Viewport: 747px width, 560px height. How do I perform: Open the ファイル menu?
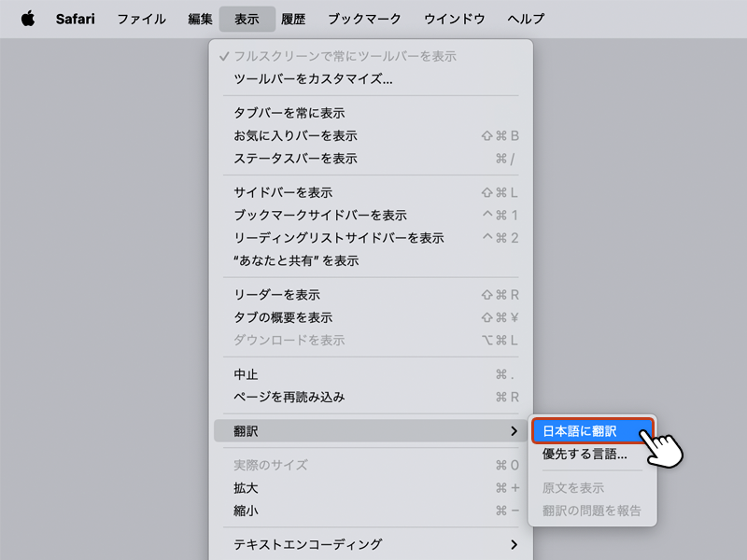(141, 19)
